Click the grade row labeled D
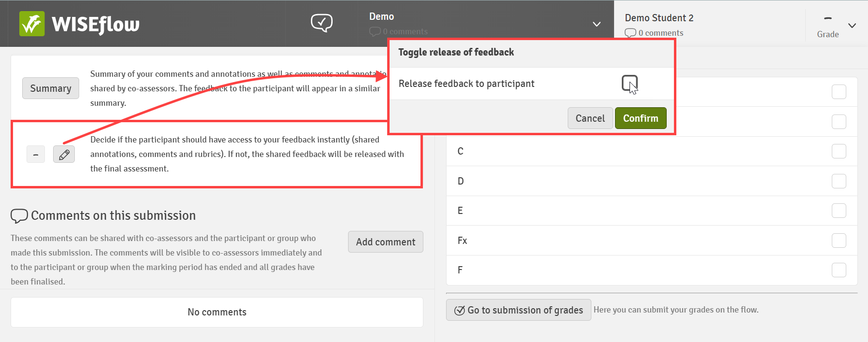 coord(652,181)
